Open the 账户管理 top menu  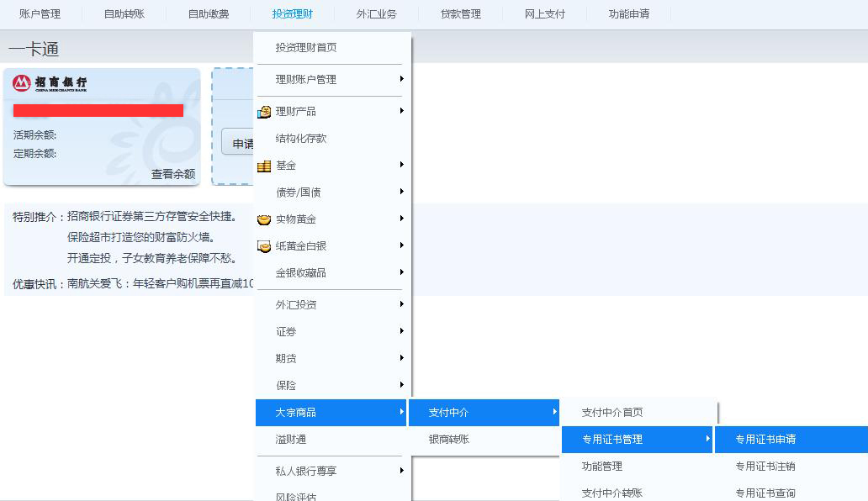click(40, 13)
